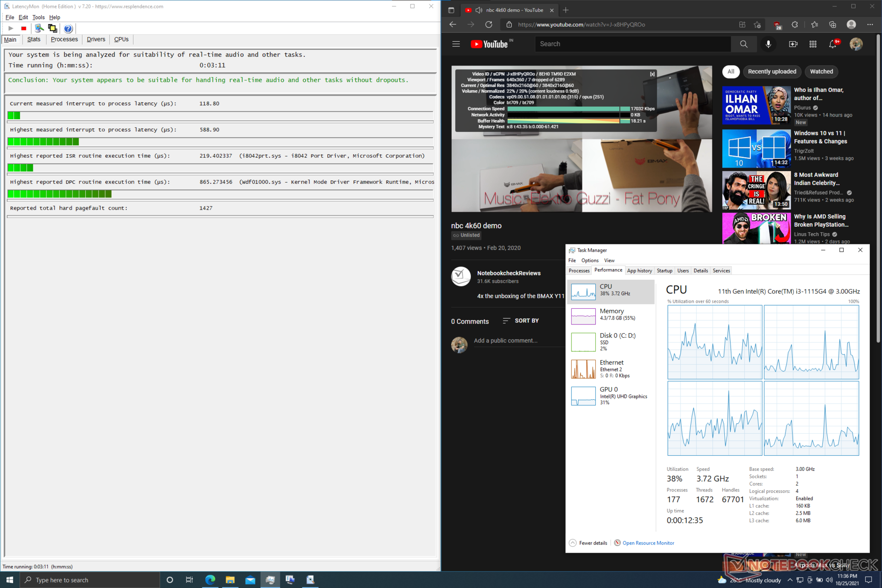Stop LatencyMon monitoring with red stop button

click(x=24, y=28)
